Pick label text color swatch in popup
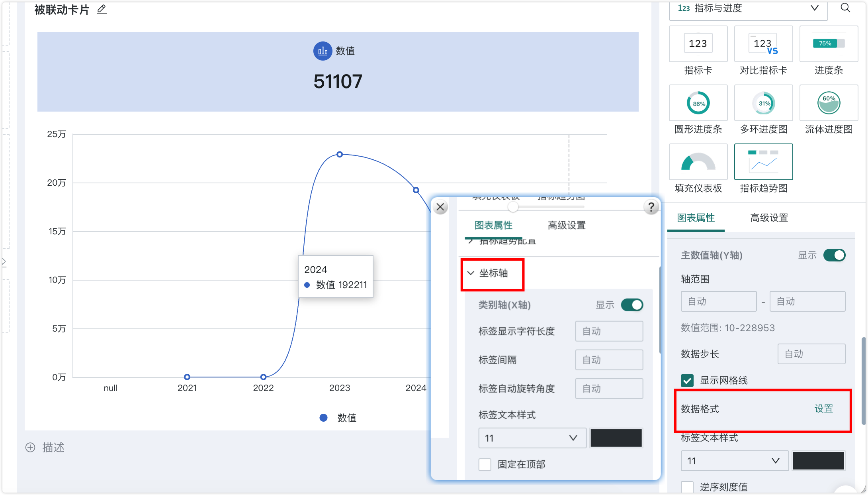The height and width of the screenshot is (495, 868). pos(616,438)
